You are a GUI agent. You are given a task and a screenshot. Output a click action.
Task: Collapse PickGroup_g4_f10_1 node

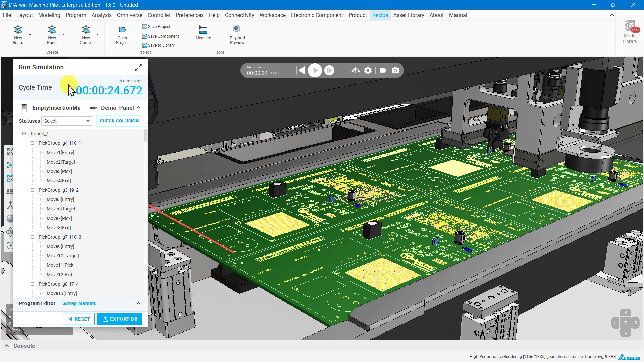pyautogui.click(x=32, y=143)
